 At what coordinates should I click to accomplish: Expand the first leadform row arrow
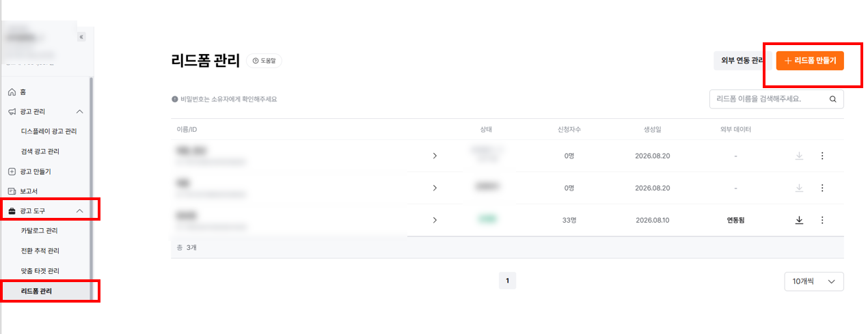pos(435,156)
